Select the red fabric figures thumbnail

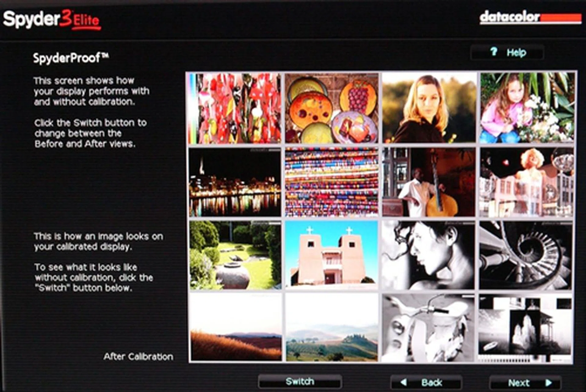(235, 108)
